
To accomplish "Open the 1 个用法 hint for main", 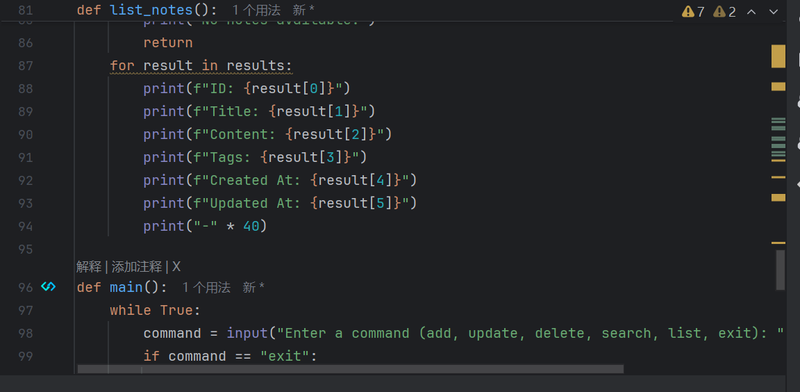I will click(207, 287).
